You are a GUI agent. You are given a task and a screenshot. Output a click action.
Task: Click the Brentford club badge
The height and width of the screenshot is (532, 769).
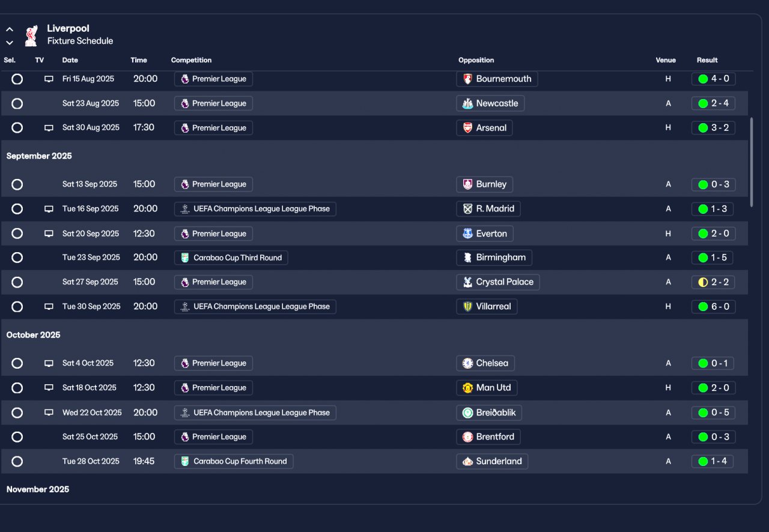[x=467, y=437]
